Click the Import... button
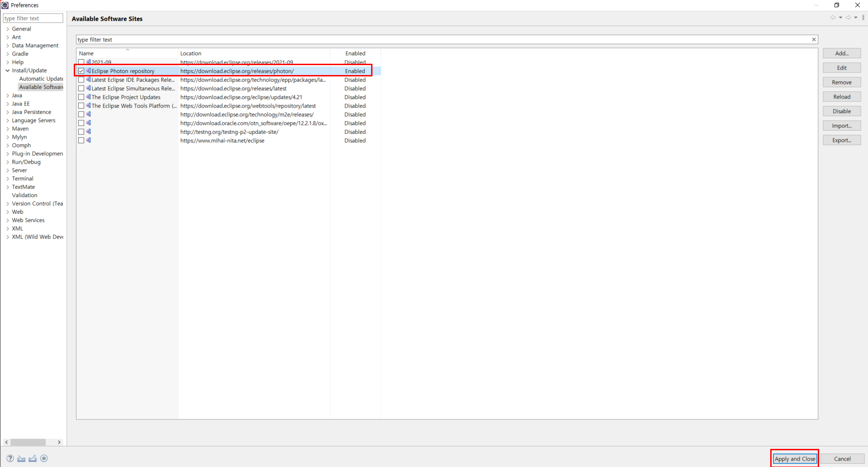Screen dimensions: 868x467 pyautogui.click(x=842, y=126)
